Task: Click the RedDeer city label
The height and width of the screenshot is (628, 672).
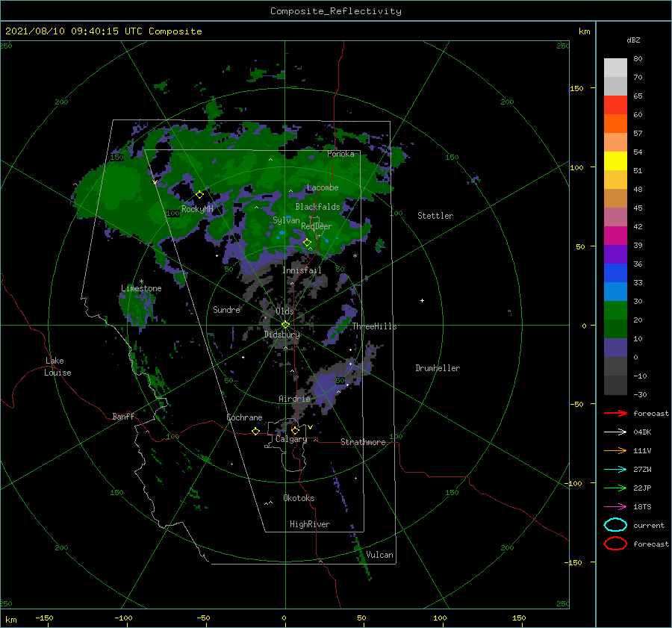Action: (x=317, y=226)
